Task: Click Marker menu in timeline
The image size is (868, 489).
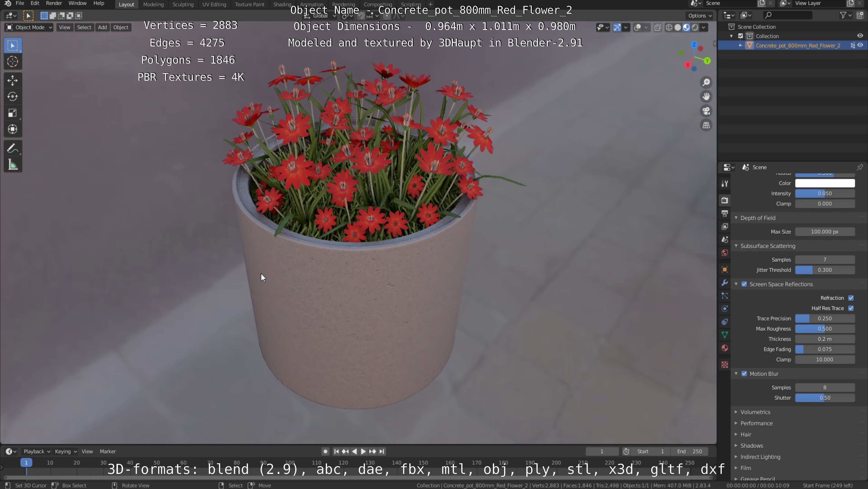Action: (x=107, y=452)
